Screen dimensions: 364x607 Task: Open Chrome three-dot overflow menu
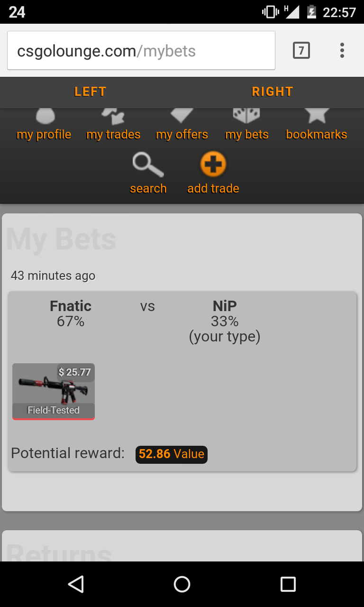click(342, 50)
